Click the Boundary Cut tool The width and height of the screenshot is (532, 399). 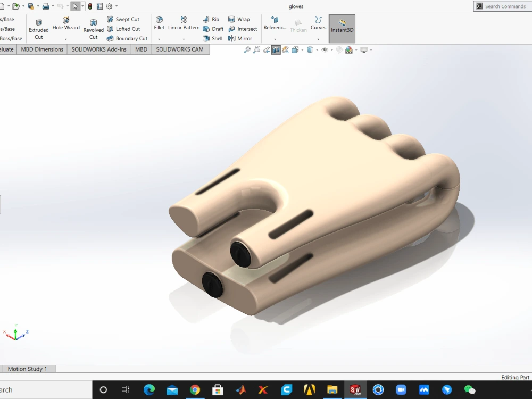pos(127,38)
